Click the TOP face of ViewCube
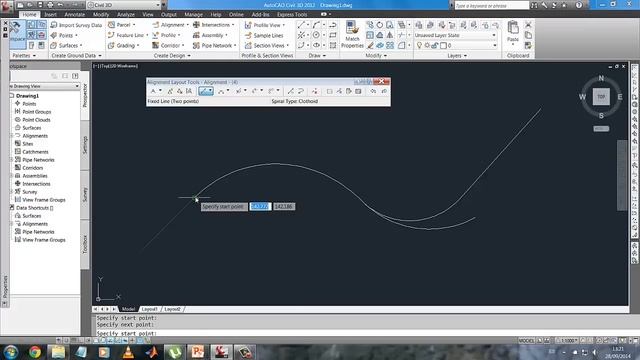 (601, 97)
